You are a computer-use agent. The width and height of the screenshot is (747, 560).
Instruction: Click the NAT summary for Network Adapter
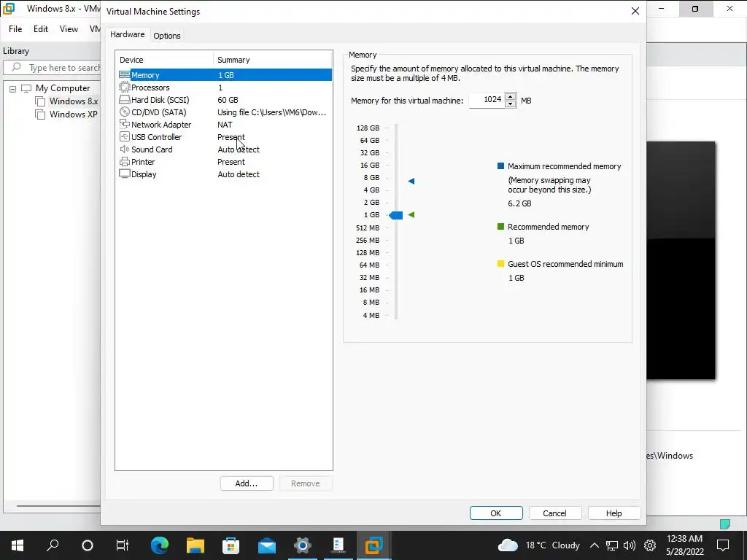click(225, 124)
